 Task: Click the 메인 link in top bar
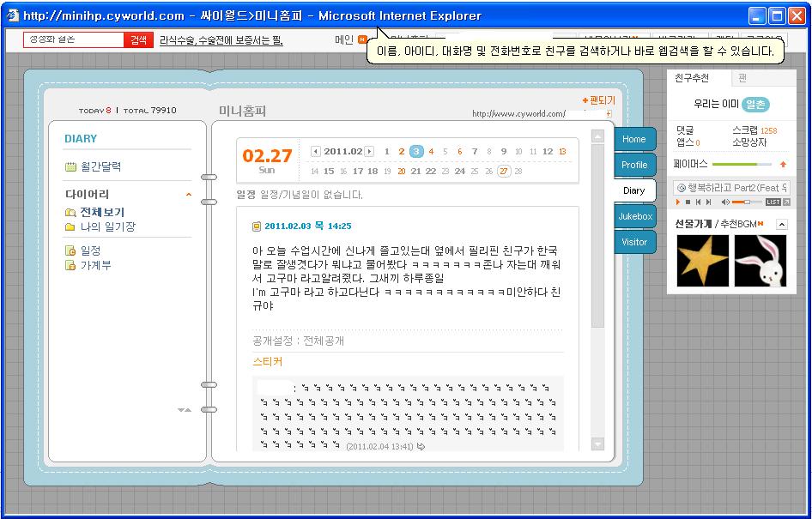point(344,39)
